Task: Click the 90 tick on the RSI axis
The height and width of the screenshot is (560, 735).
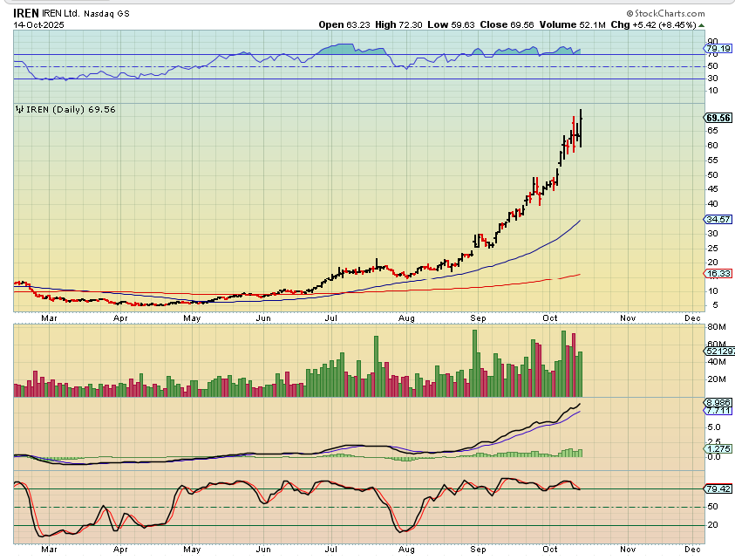Action: (712, 42)
